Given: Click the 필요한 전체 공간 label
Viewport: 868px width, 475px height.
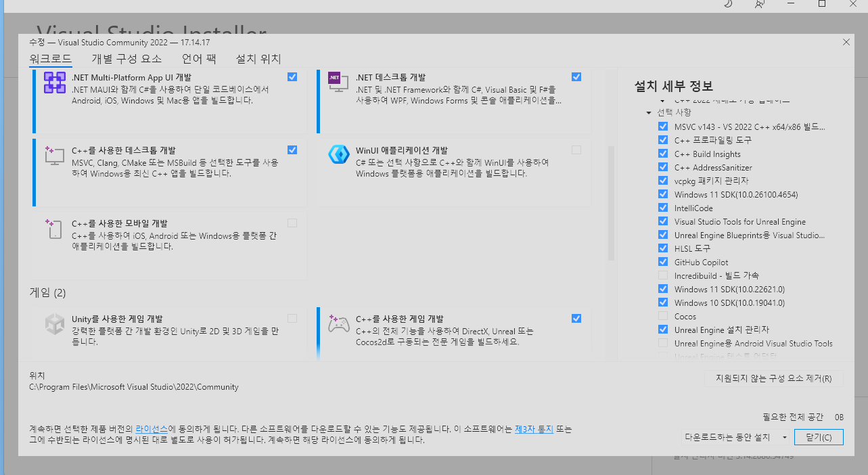Looking at the screenshot, I should [x=792, y=417].
